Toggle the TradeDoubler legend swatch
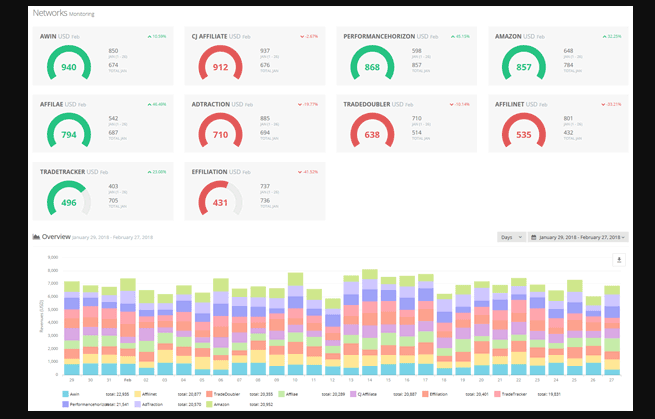 (x=209, y=394)
